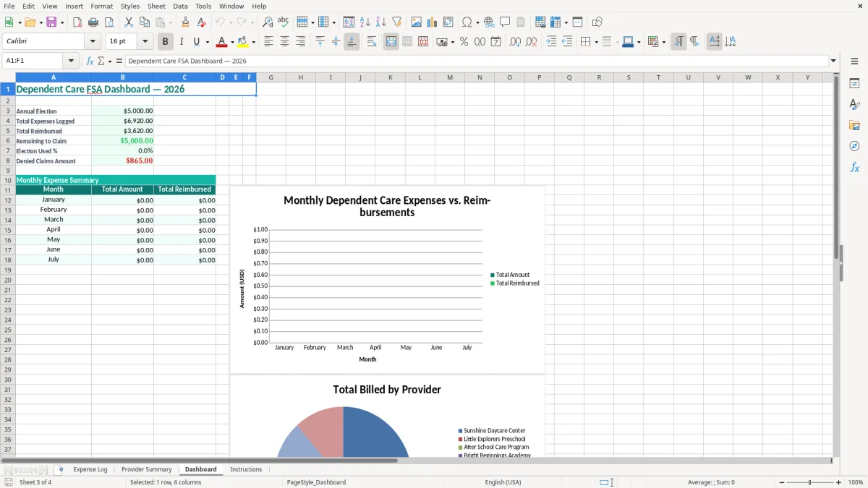Click the zoom-in plus button
This screenshot has height=488, width=868.
[x=839, y=482]
